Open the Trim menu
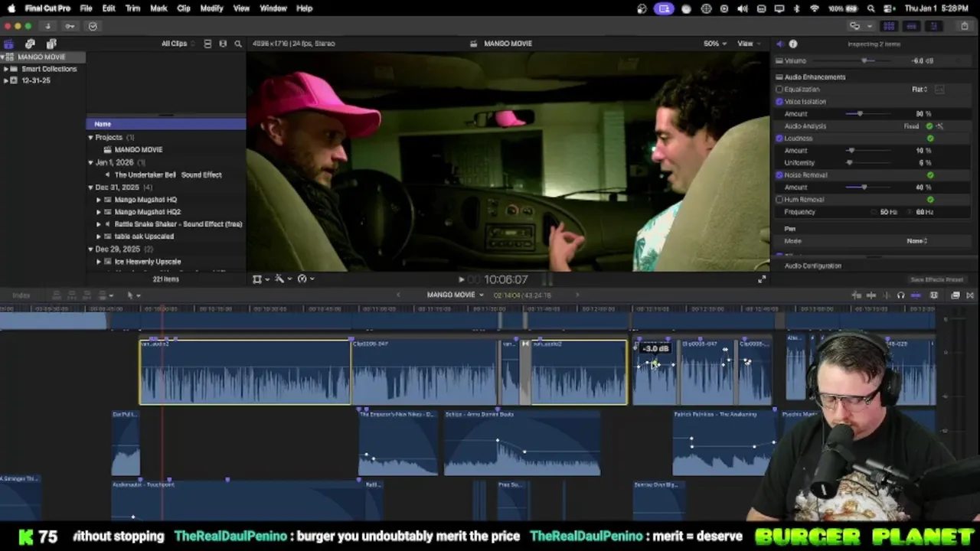This screenshot has height=551, width=980. pos(132,8)
